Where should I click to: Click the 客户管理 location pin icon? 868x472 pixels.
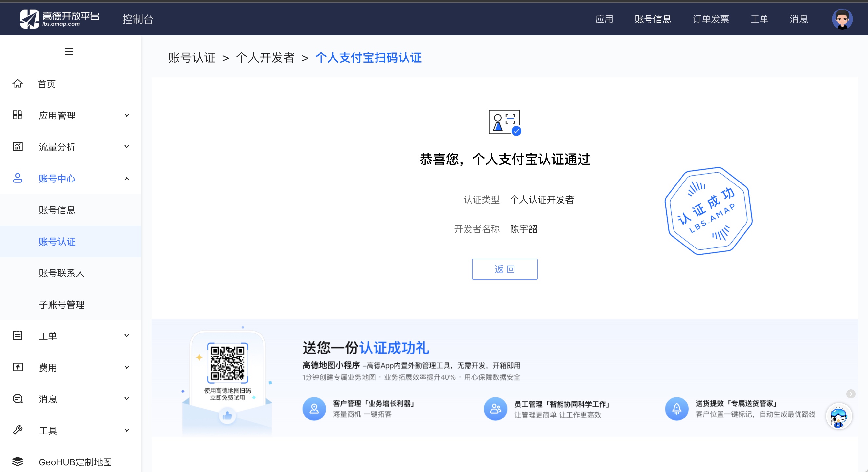pyautogui.click(x=314, y=409)
